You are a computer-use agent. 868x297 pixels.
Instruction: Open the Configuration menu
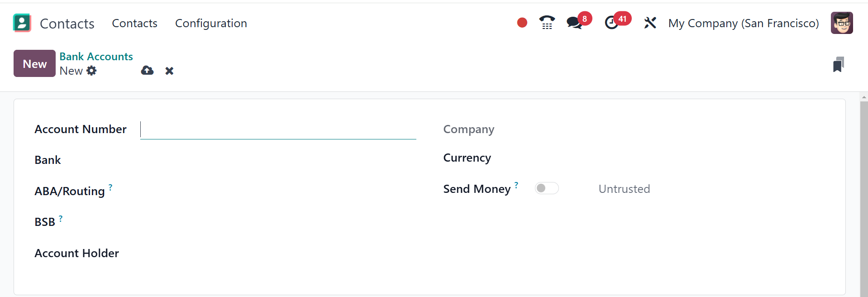coord(211,23)
